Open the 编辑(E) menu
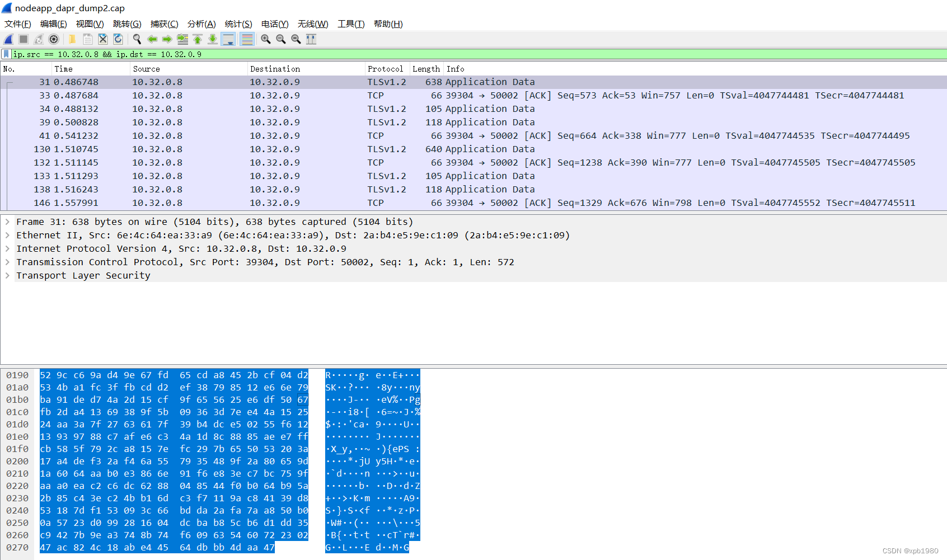Screen dimensions: 947x560 (53, 24)
